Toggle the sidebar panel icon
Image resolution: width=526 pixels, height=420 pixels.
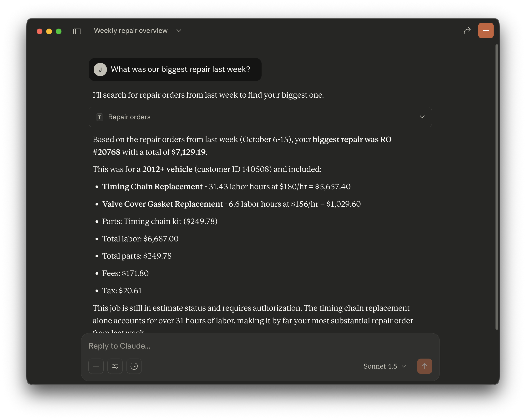pos(77,31)
